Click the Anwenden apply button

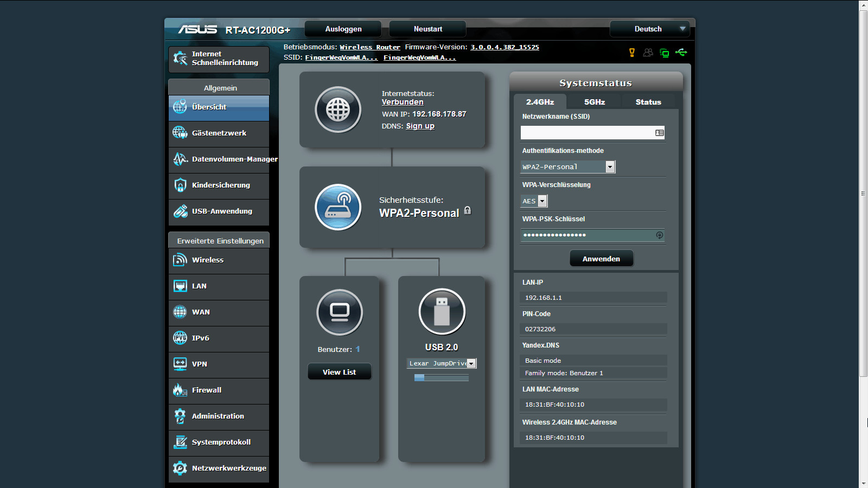tap(601, 259)
